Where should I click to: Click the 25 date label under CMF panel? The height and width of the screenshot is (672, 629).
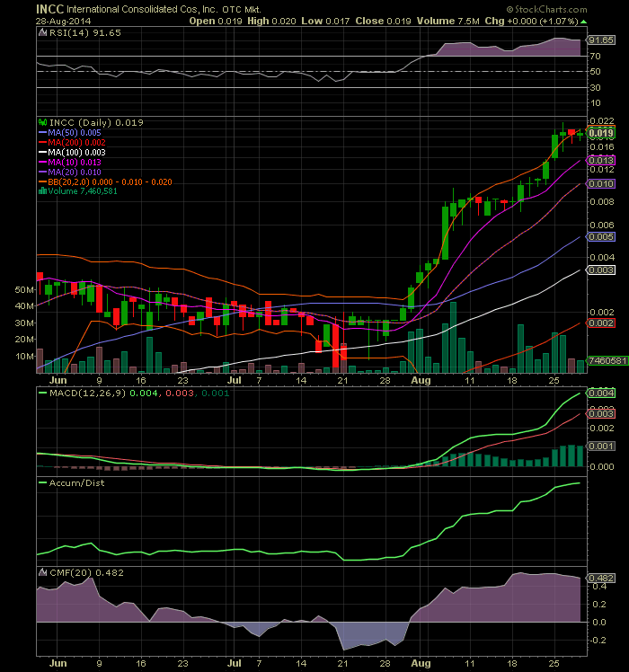coord(554,663)
